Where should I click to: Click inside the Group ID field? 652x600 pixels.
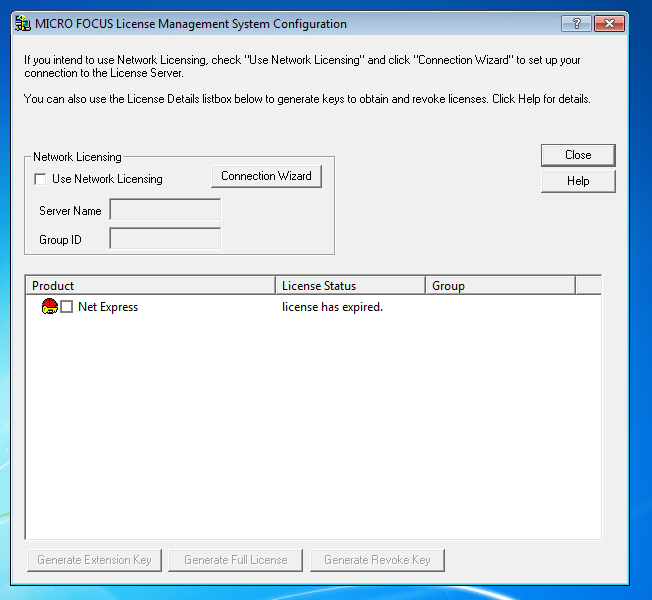click(x=165, y=239)
